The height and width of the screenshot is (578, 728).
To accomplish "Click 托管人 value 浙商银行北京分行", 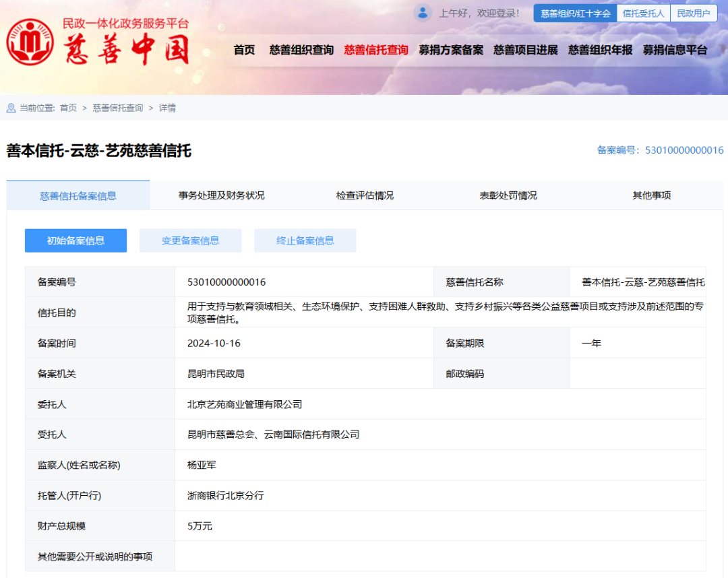I will coord(226,495).
